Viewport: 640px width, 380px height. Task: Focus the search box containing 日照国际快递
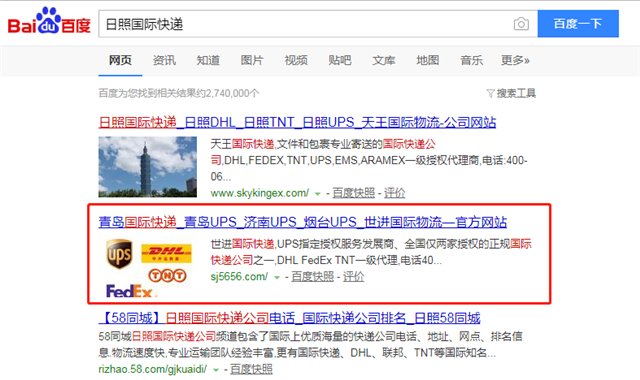click(x=318, y=24)
